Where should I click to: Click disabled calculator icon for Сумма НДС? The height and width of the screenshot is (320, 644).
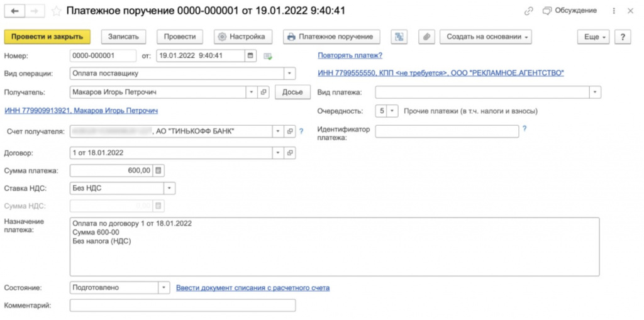tap(159, 206)
